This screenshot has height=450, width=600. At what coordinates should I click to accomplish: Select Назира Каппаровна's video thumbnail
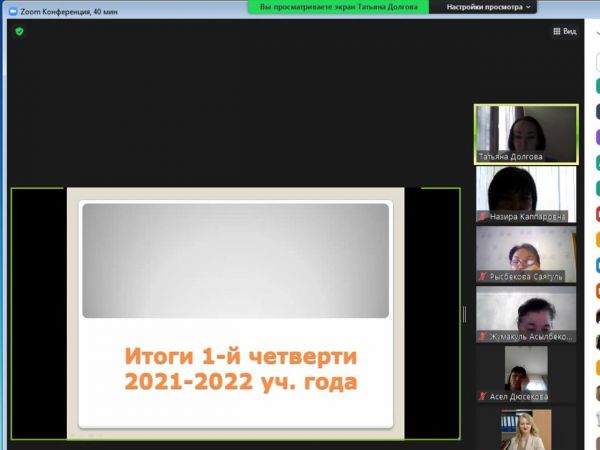(x=526, y=188)
